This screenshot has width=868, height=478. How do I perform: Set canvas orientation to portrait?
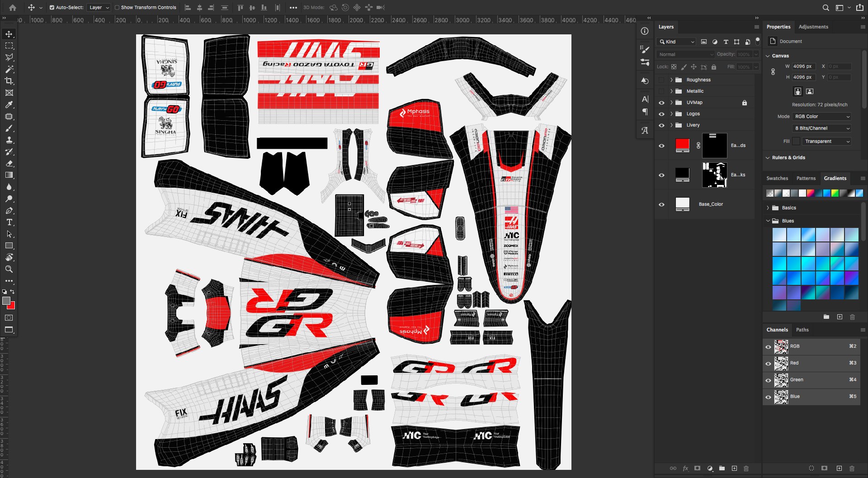[x=798, y=91]
